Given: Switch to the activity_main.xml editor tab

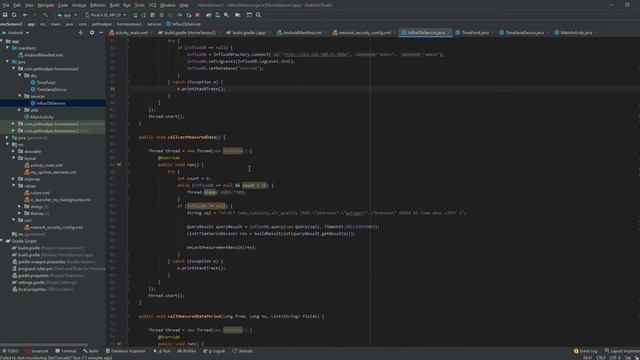Looking at the screenshot, I should click(129, 33).
